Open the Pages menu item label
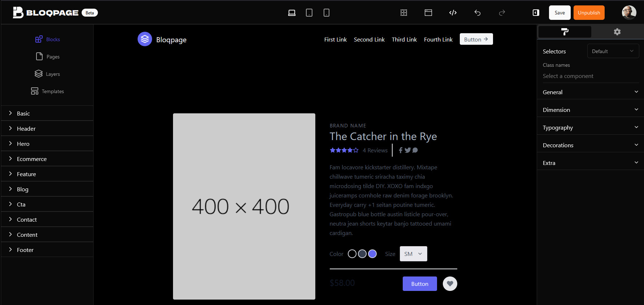The width and height of the screenshot is (644, 305). pos(53,57)
